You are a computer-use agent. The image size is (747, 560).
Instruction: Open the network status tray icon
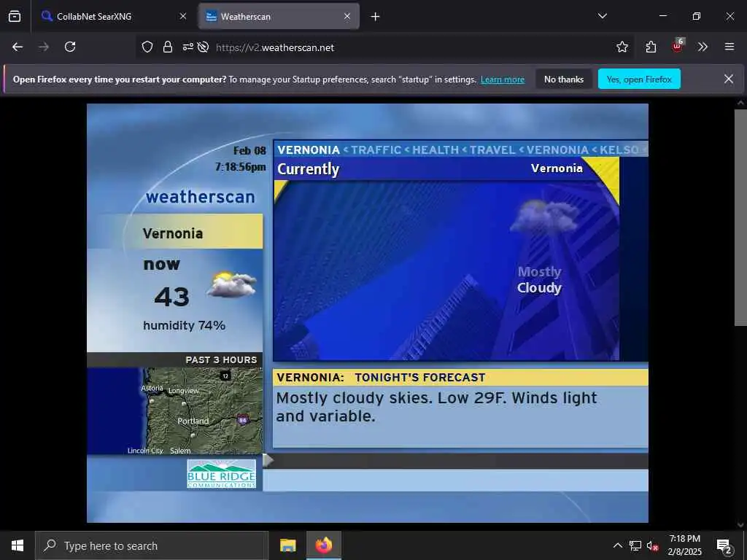tap(635, 545)
